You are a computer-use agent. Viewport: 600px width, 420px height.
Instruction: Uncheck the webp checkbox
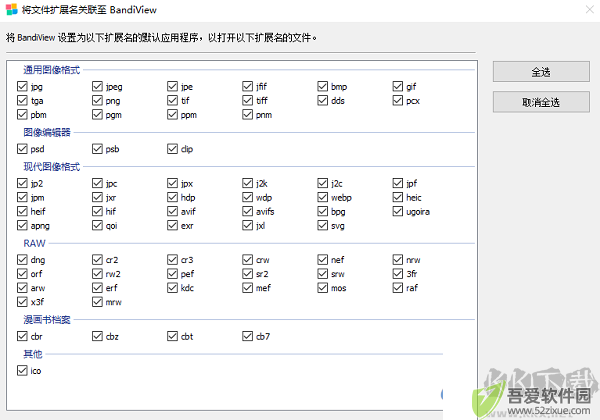tap(323, 197)
